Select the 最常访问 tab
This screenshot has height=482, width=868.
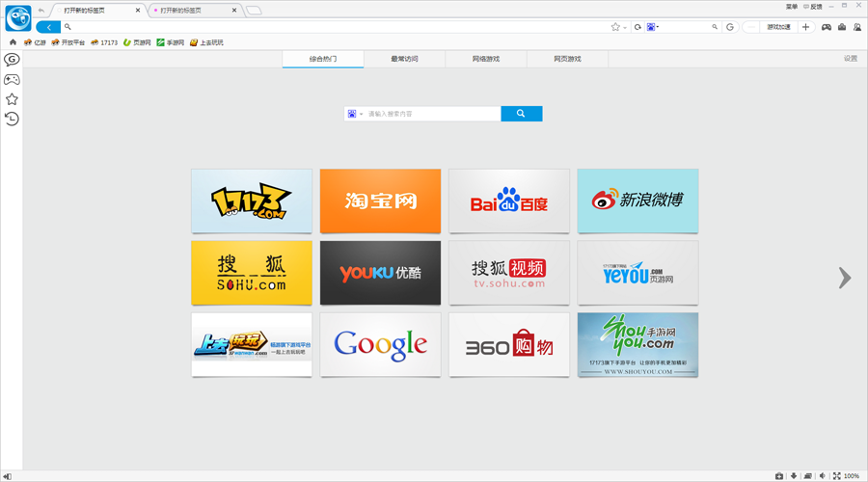point(405,59)
